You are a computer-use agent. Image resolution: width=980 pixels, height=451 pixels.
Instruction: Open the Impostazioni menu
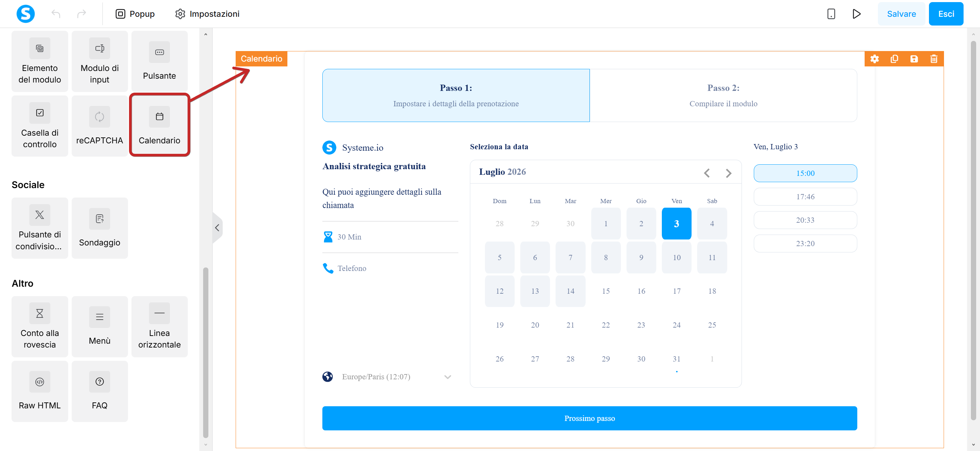[207, 14]
